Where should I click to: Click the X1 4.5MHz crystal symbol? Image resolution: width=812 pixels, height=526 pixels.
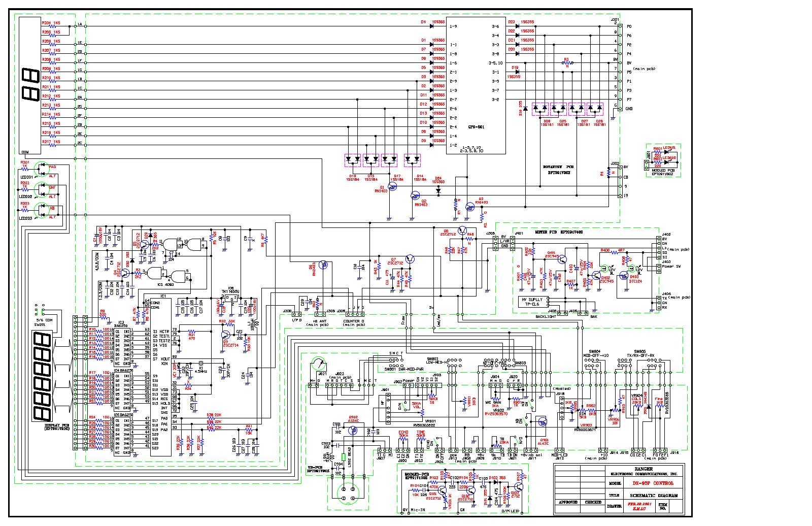point(200,363)
